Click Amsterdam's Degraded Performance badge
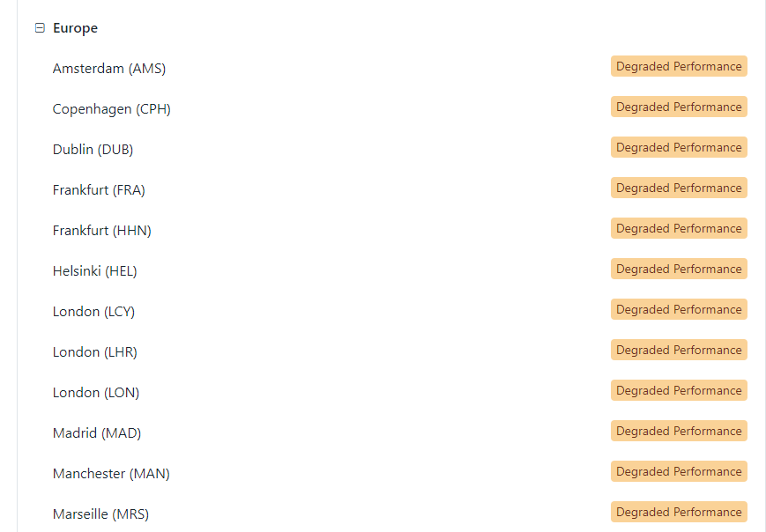 (679, 66)
